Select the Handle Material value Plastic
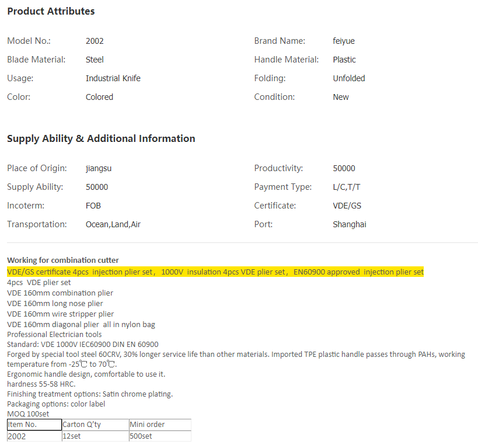Image resolution: width=478 pixels, height=448 pixels. pyautogui.click(x=344, y=60)
